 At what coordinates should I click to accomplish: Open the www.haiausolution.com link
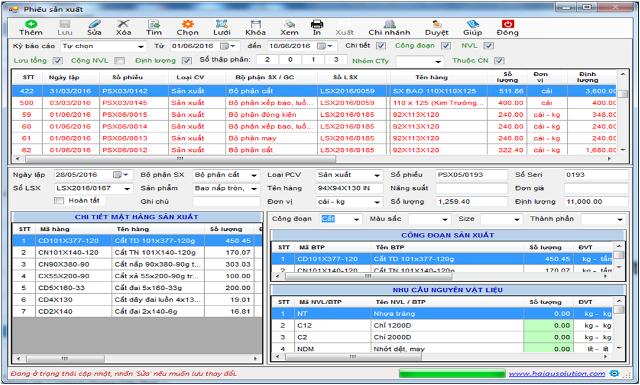point(557,374)
